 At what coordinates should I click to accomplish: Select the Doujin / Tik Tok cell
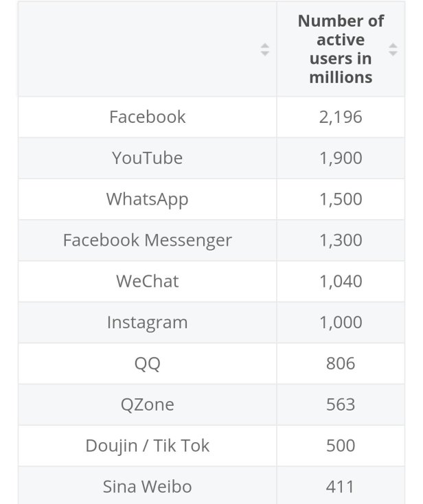coord(147,446)
